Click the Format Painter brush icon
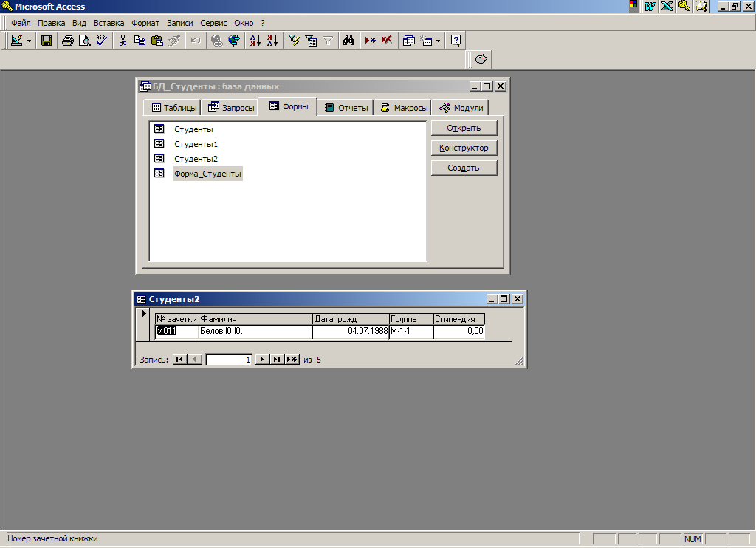 [x=174, y=41]
